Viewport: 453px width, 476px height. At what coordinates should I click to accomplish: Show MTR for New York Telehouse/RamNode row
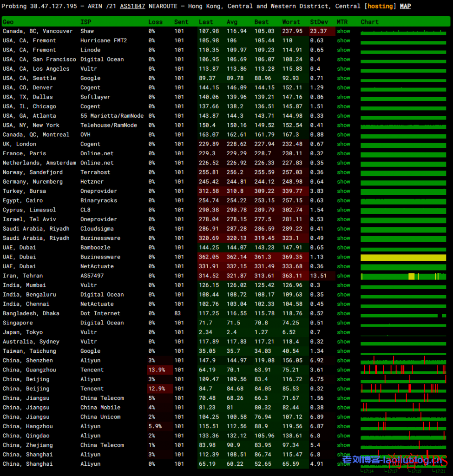(343, 125)
